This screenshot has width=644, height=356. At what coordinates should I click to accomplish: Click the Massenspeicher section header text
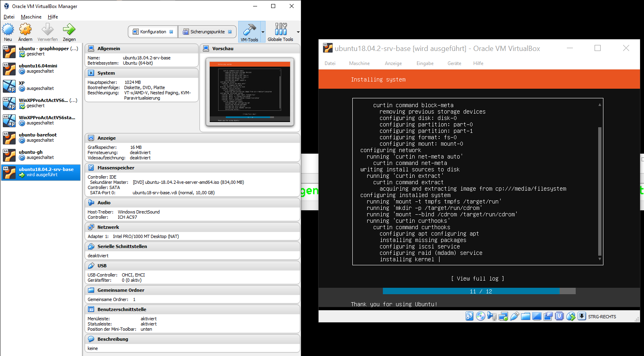(x=116, y=168)
